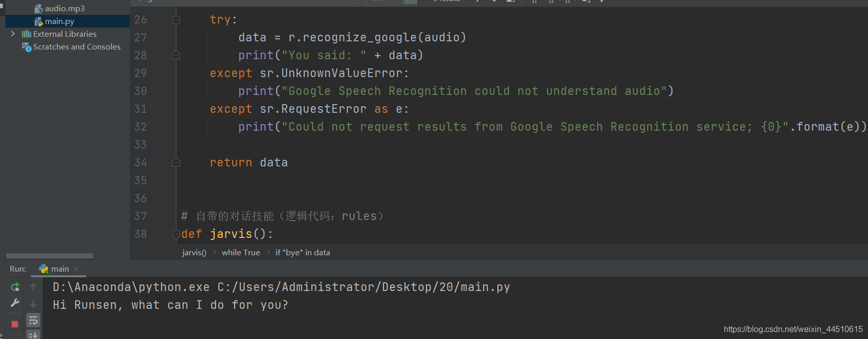Toggle scroll to end of console output
The image size is (868, 339).
(33, 335)
